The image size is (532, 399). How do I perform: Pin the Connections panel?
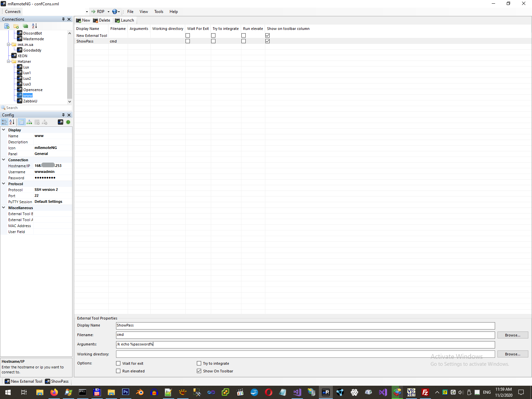[x=63, y=19]
